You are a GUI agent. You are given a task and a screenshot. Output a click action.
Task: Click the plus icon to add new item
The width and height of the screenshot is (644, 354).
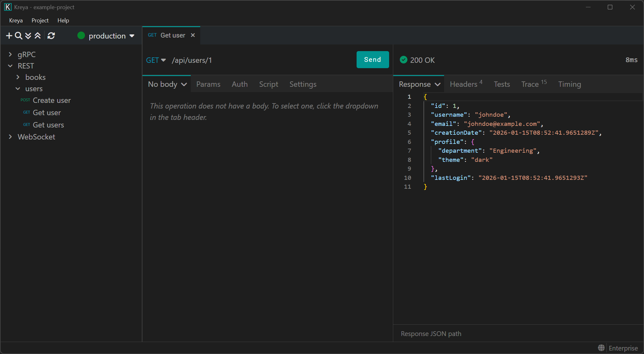tap(9, 36)
